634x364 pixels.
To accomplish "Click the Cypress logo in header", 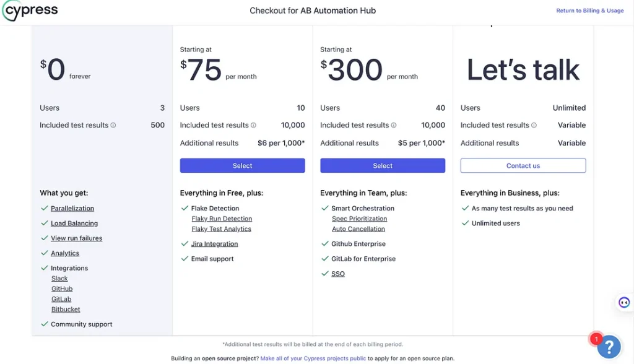I will pos(30,11).
